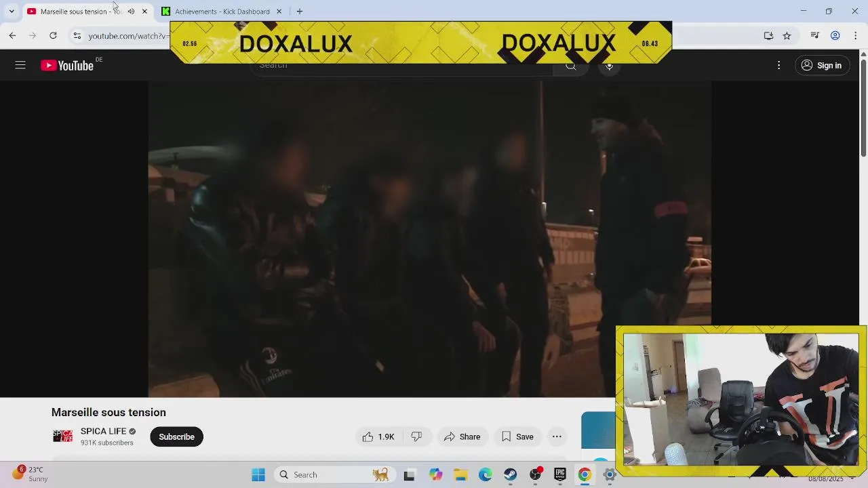This screenshot has height=488, width=868.
Task: Open a new browser tab
Action: pyautogui.click(x=300, y=12)
